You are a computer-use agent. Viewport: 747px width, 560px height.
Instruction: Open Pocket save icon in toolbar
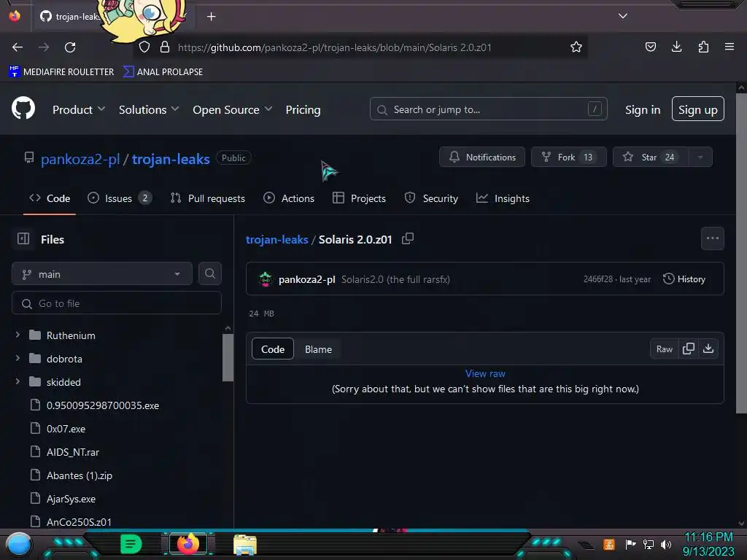pyautogui.click(x=650, y=47)
